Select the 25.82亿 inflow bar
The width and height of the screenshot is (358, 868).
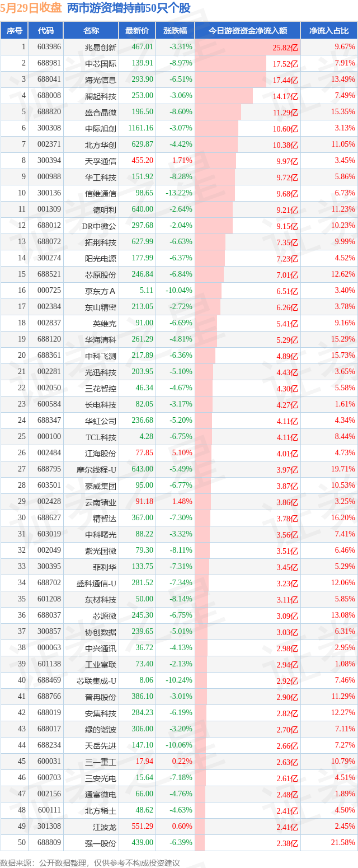[248, 47]
